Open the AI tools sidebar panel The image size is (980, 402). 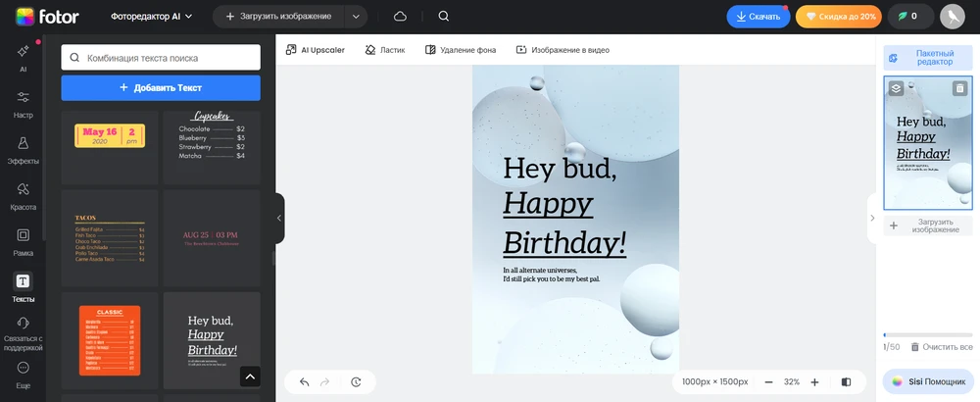pyautogui.click(x=23, y=57)
